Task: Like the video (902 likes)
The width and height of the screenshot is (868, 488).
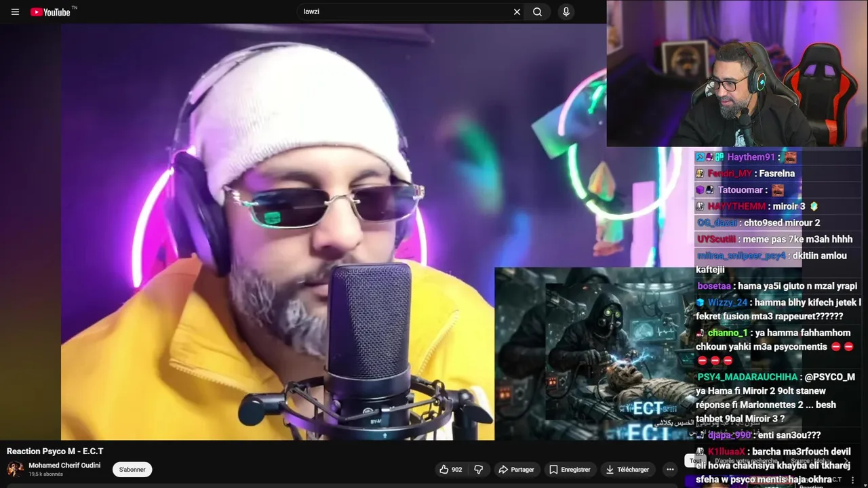Action: pyautogui.click(x=451, y=469)
